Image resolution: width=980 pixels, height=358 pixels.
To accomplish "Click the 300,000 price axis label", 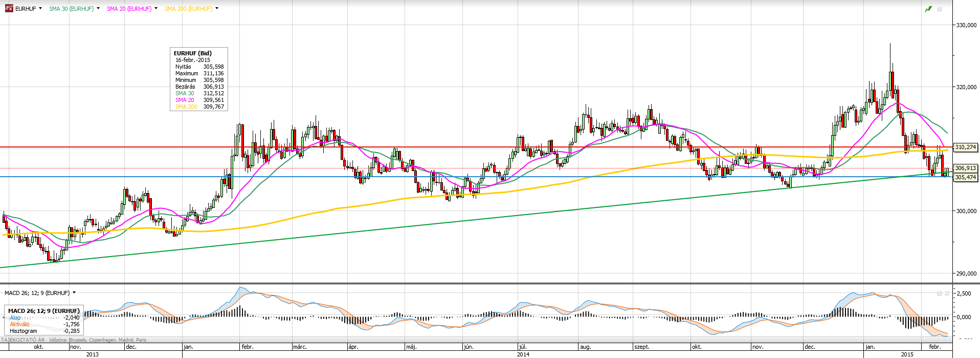I will (966, 211).
